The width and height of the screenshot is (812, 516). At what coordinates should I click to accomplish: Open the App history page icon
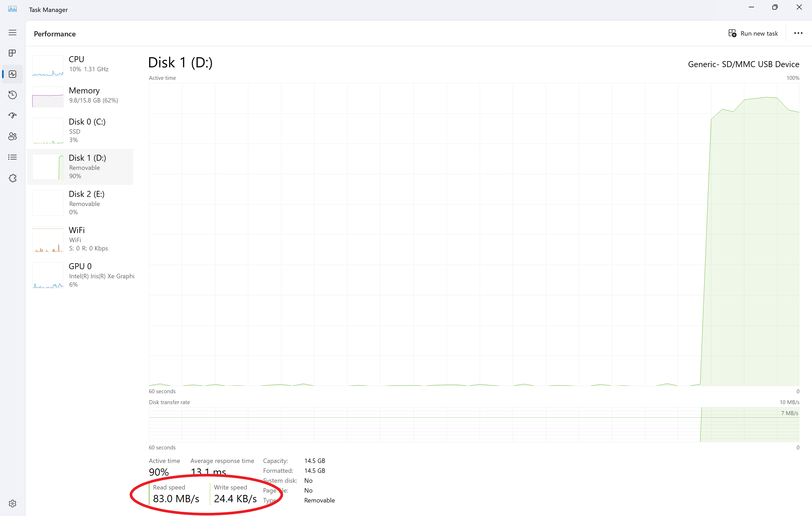pos(12,95)
